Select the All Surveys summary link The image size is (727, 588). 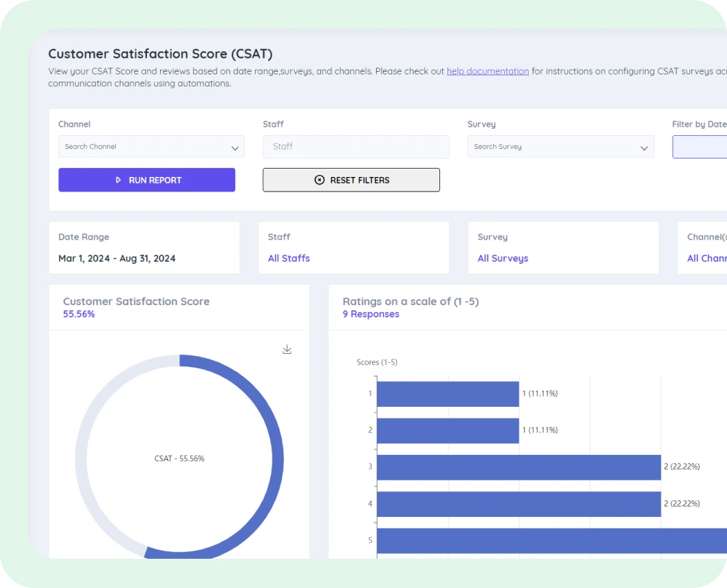(x=503, y=258)
